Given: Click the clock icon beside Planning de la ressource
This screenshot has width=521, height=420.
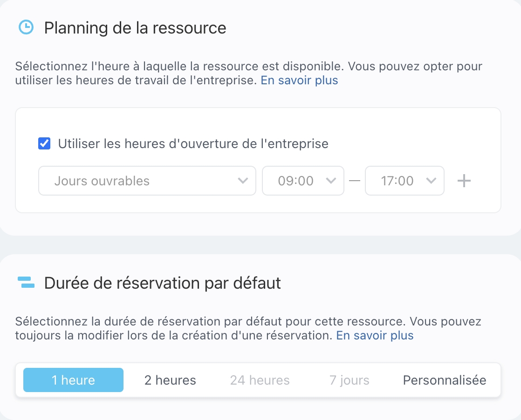Looking at the screenshot, I should [26, 27].
